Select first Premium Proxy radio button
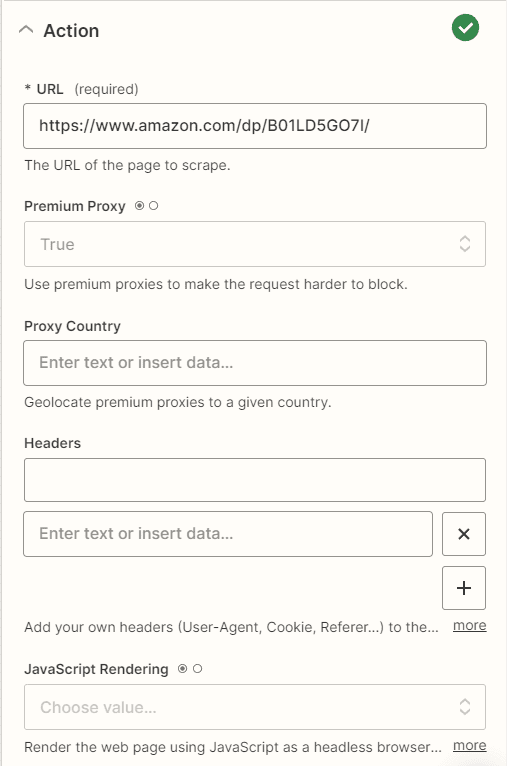Viewport: 507px width, 766px height. coord(140,206)
